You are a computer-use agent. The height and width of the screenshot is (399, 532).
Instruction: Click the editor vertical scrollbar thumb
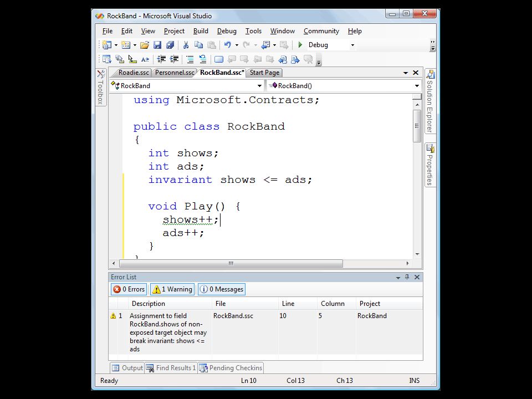click(417, 126)
